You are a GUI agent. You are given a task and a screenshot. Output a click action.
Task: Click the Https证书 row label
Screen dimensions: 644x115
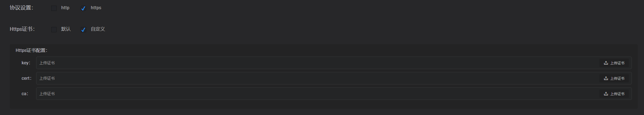click(x=22, y=29)
